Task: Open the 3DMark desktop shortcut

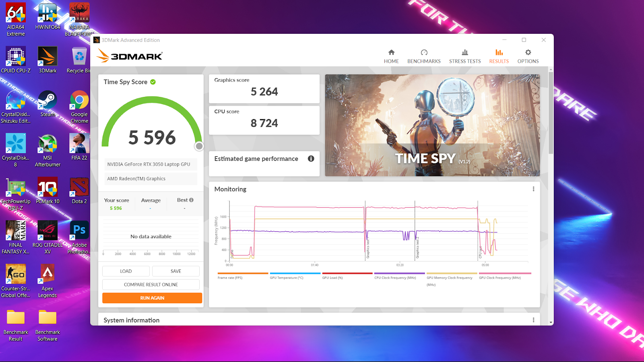Action: point(47,60)
